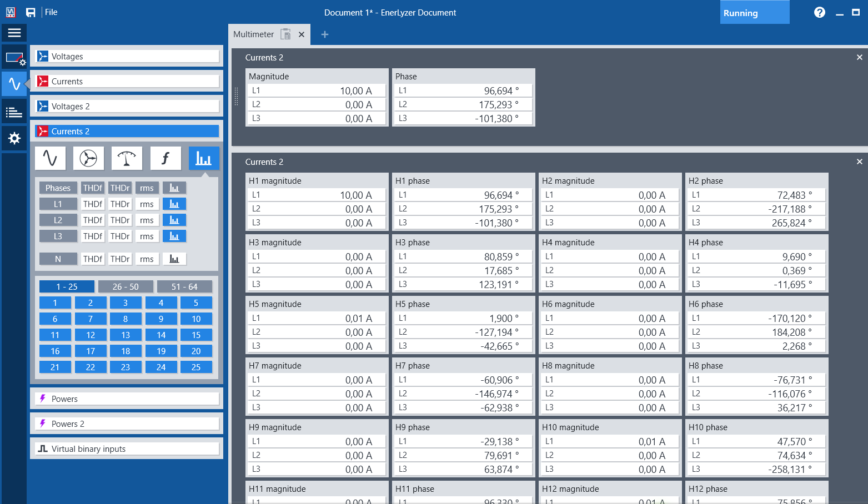This screenshot has width=868, height=504.
Task: Expand the Powers 2 section
Action: [127, 424]
